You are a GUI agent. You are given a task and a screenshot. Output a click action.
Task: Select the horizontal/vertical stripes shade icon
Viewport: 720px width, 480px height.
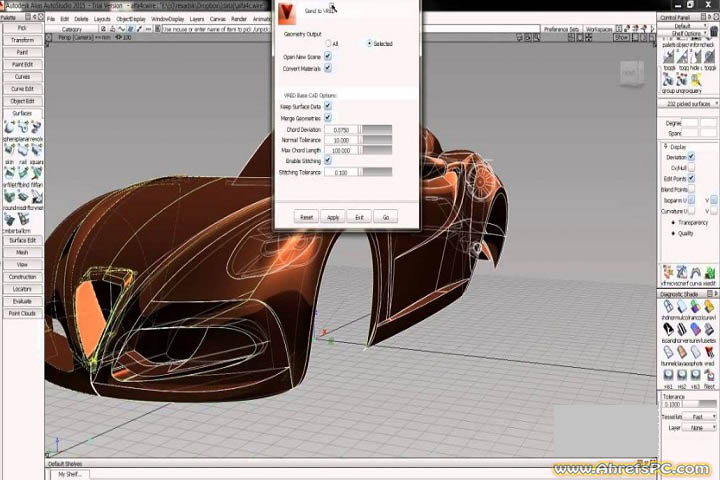(x=682, y=329)
